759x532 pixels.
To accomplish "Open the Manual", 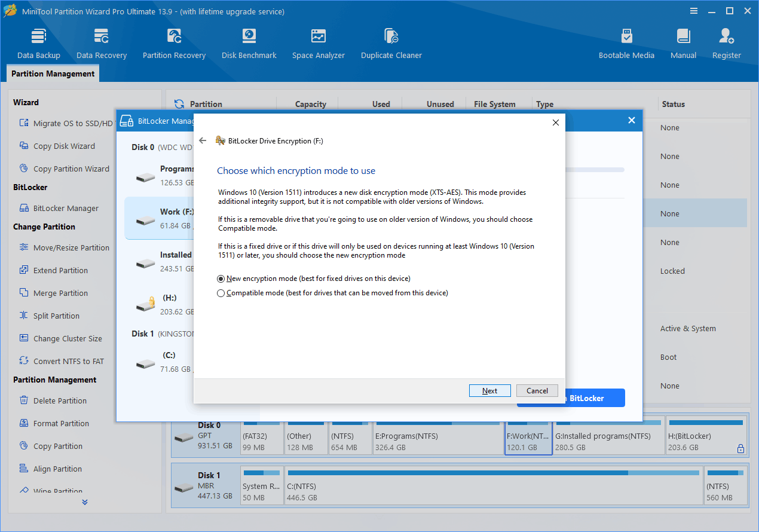I will pyautogui.click(x=683, y=44).
